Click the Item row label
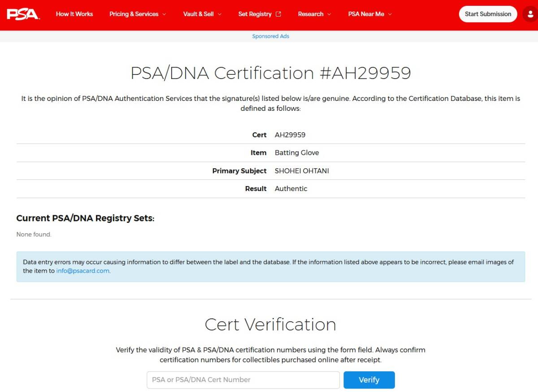Viewport: 538px width, 392px height. tap(259, 153)
